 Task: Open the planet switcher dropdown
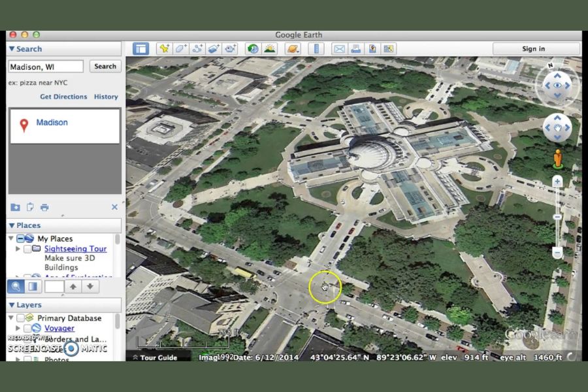coord(293,49)
